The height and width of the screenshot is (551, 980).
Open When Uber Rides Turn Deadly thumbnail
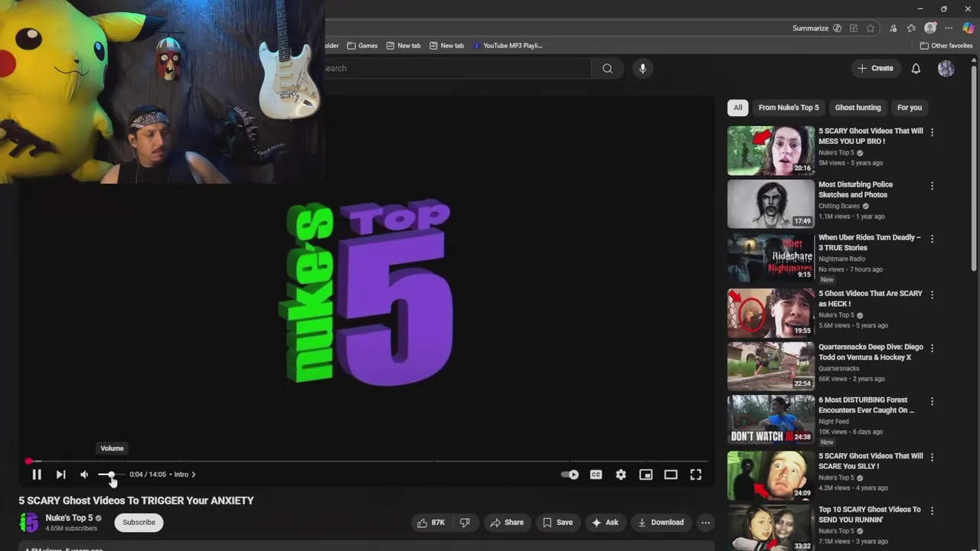point(771,258)
